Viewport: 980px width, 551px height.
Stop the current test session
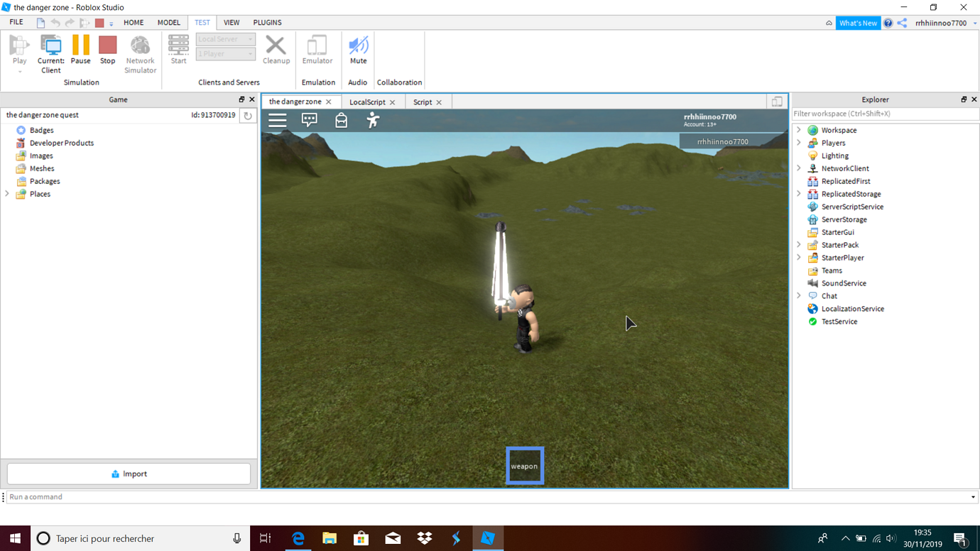pyautogui.click(x=107, y=52)
